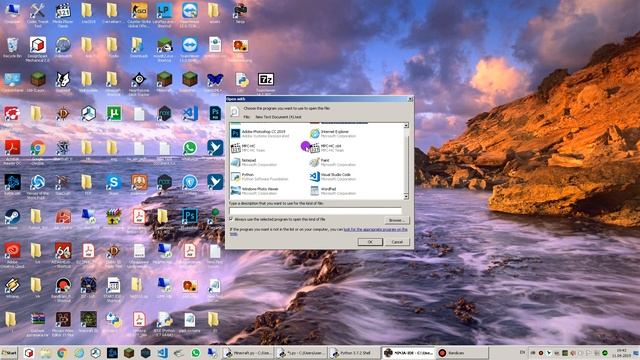Select Internet Explorer in the Open with list
Image resolution: width=640 pixels, height=360 pixels.
333,133
